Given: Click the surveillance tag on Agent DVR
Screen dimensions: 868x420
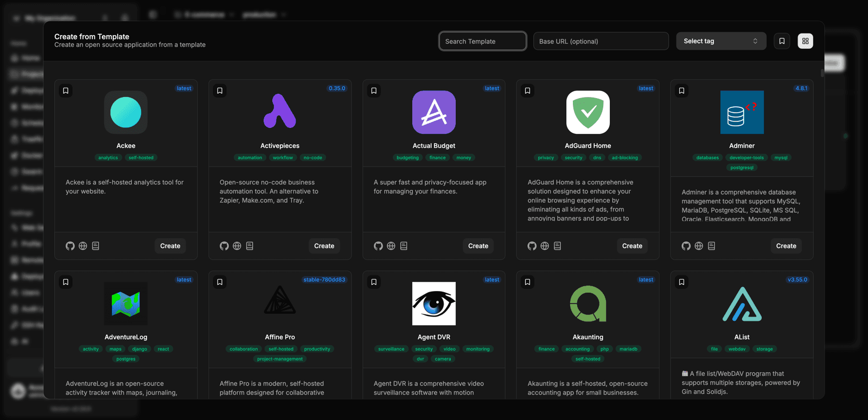Looking at the screenshot, I should pos(391,349).
